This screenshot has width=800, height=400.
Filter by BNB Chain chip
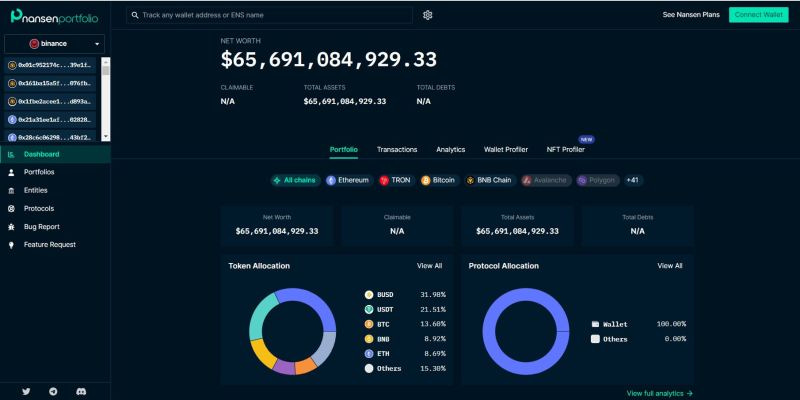tap(489, 180)
